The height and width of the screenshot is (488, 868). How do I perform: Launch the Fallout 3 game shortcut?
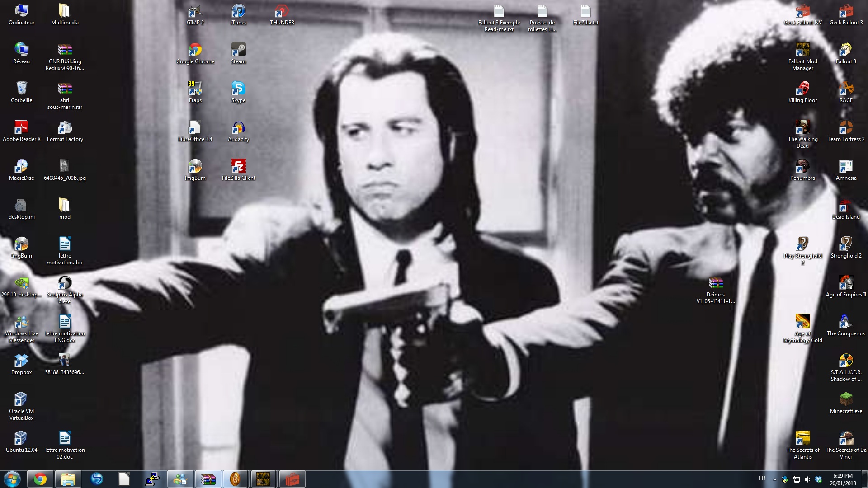[x=846, y=53]
